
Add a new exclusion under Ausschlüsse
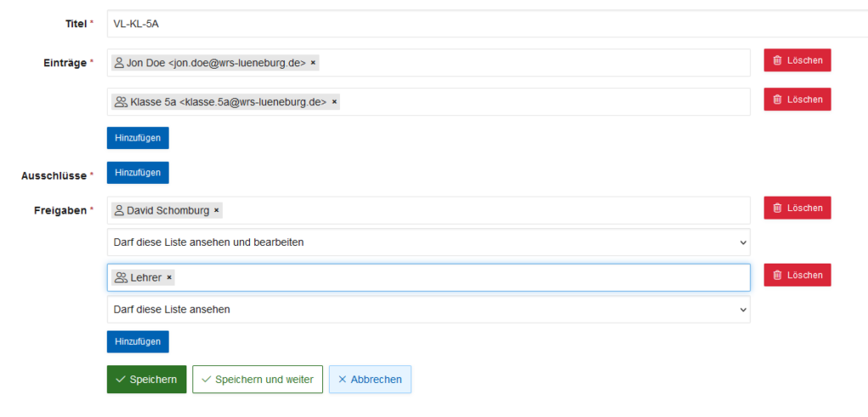coord(137,173)
